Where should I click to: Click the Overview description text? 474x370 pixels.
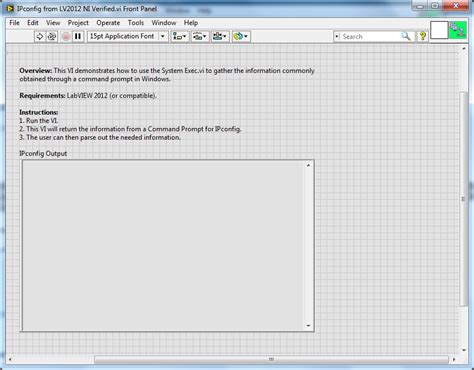pyautogui.click(x=167, y=75)
